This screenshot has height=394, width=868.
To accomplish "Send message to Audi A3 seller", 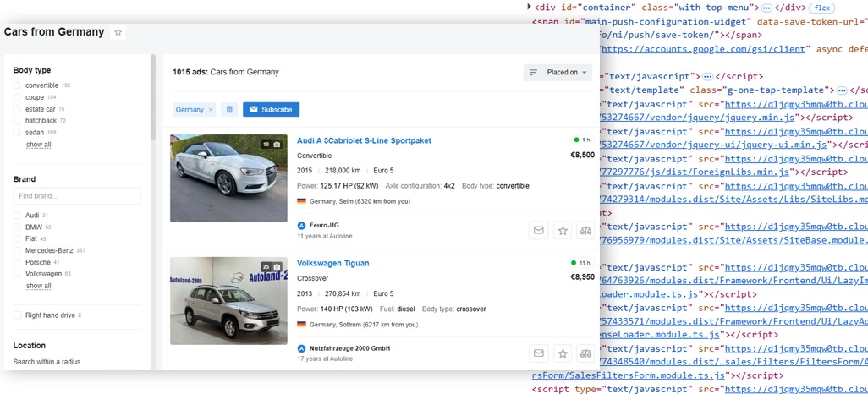I will 538,230.
